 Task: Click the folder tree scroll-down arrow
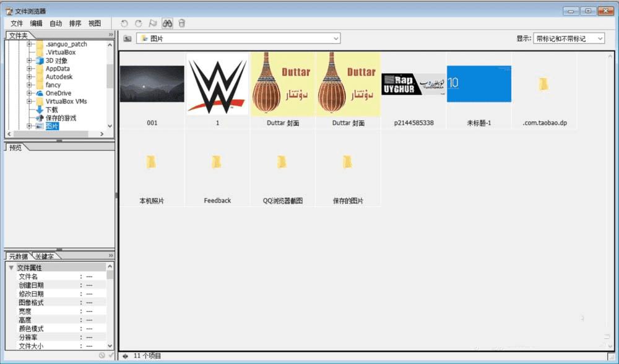110,126
